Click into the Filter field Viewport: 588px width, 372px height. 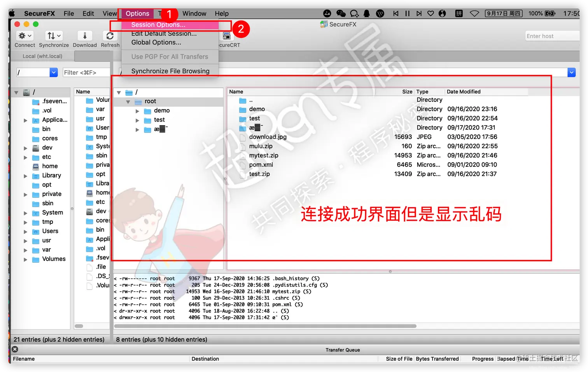pos(86,72)
